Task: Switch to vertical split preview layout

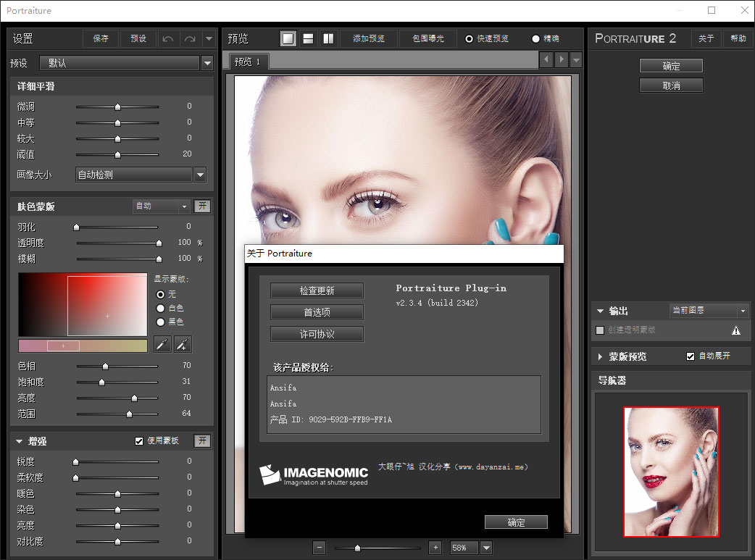Action: tap(328, 39)
